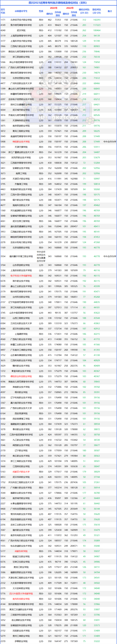Select school name '北京培黎职业学院'
Viewport: 117px width, 644px height.
point(21,248)
